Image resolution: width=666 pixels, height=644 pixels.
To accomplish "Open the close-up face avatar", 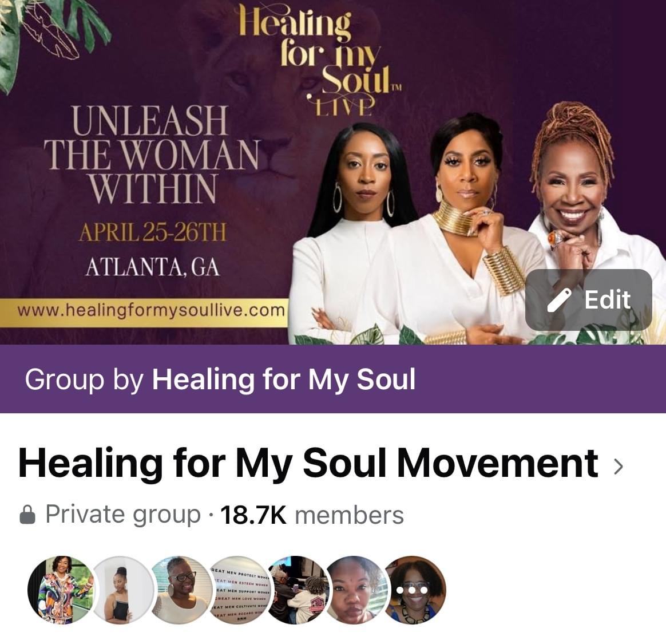I will [356, 590].
